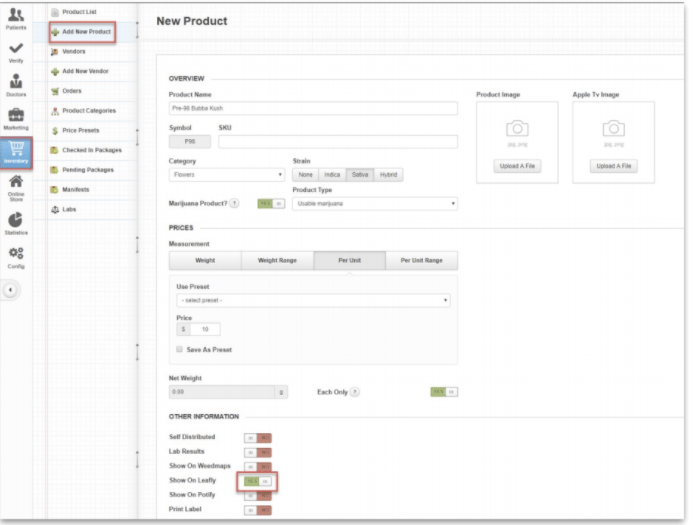Open the Verify checkmark icon
The height and width of the screenshot is (525, 694).
(16, 48)
